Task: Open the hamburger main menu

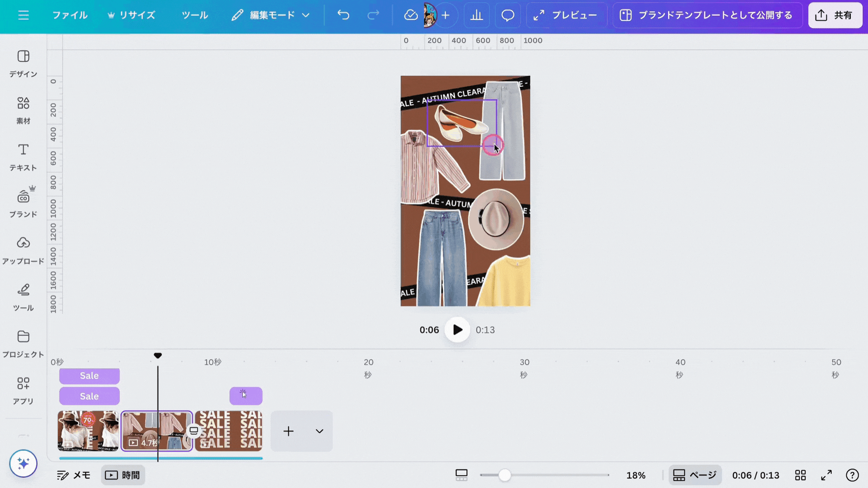Action: coord(23,15)
